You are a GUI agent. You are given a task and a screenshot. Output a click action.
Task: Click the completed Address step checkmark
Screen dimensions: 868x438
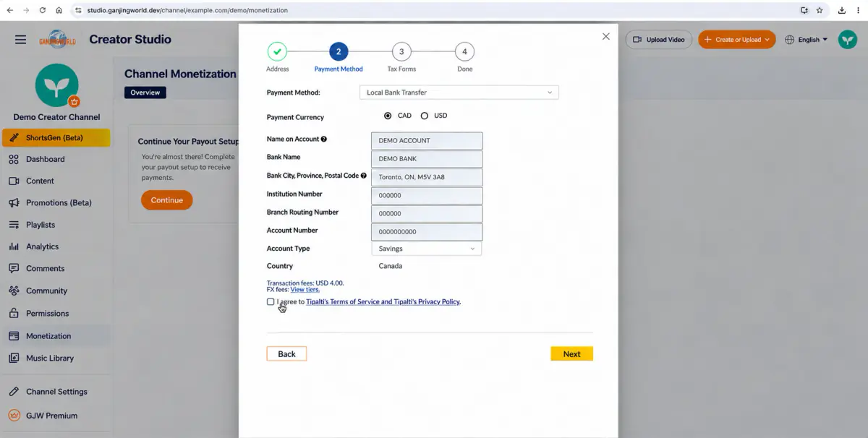[x=277, y=51]
